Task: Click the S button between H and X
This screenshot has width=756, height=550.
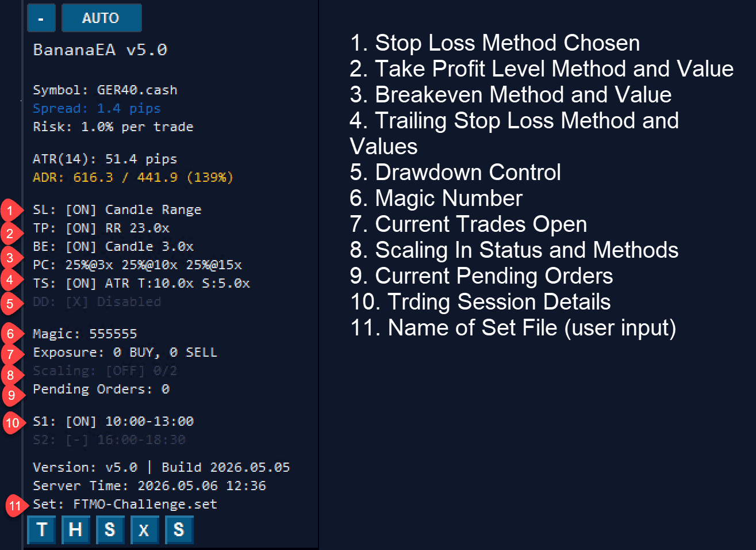Action: [110, 530]
